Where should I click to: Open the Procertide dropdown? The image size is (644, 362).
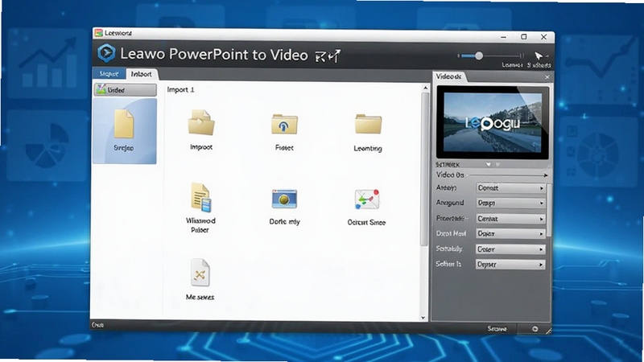[510, 219]
